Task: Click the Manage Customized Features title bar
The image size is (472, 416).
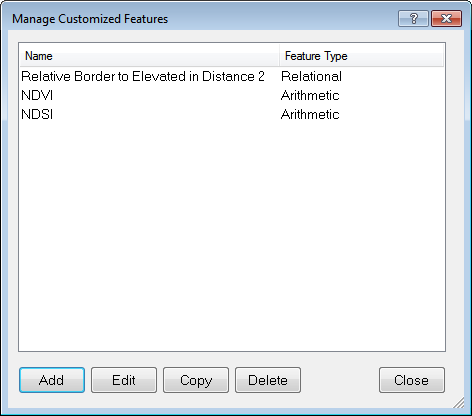Action: pyautogui.click(x=200, y=19)
